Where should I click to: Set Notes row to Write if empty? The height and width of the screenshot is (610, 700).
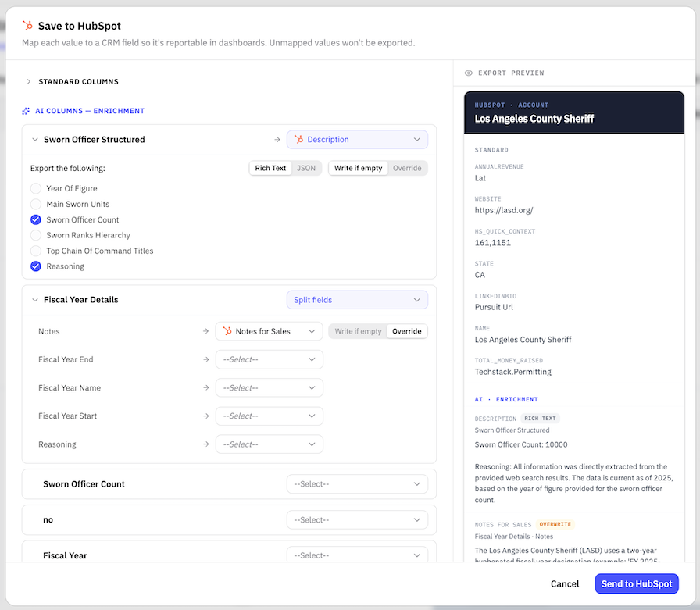[x=358, y=331]
